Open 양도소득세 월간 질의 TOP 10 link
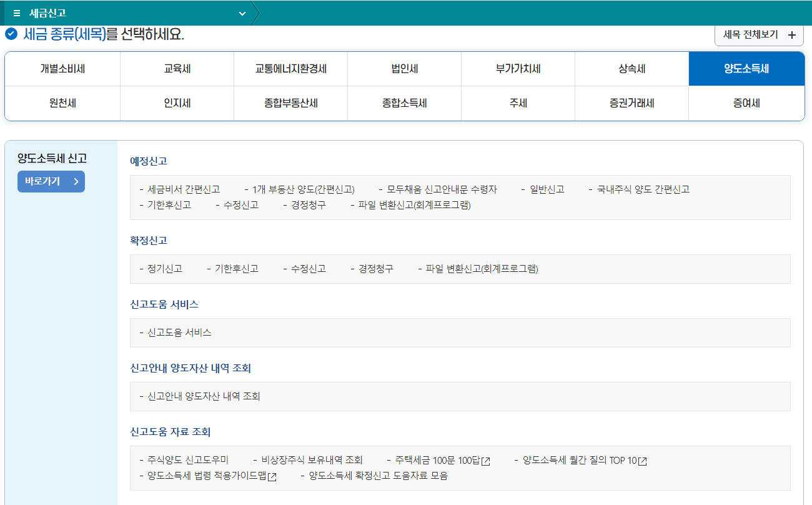Image resolution: width=812 pixels, height=505 pixels. coord(580,460)
